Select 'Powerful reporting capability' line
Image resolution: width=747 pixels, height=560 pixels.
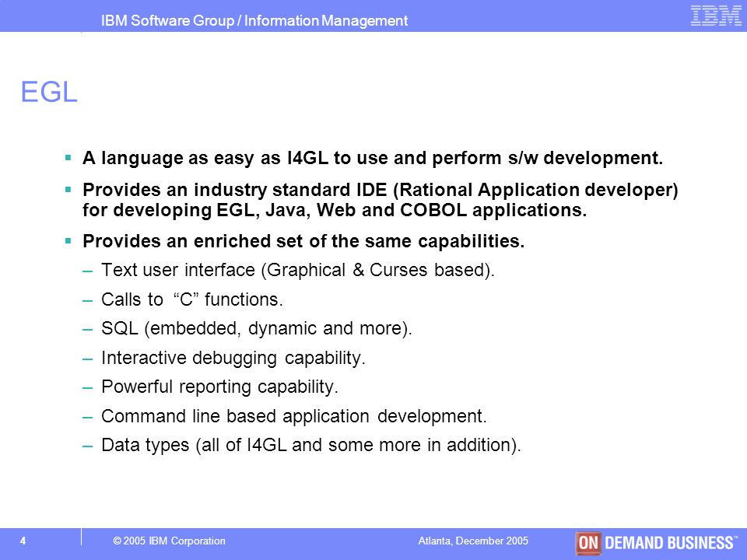219,387
